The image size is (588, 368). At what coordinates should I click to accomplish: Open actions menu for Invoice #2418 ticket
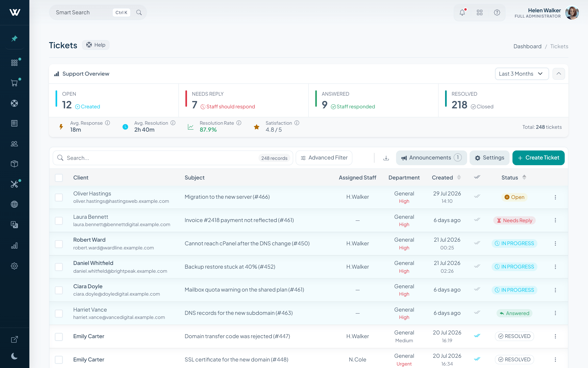[x=555, y=220]
